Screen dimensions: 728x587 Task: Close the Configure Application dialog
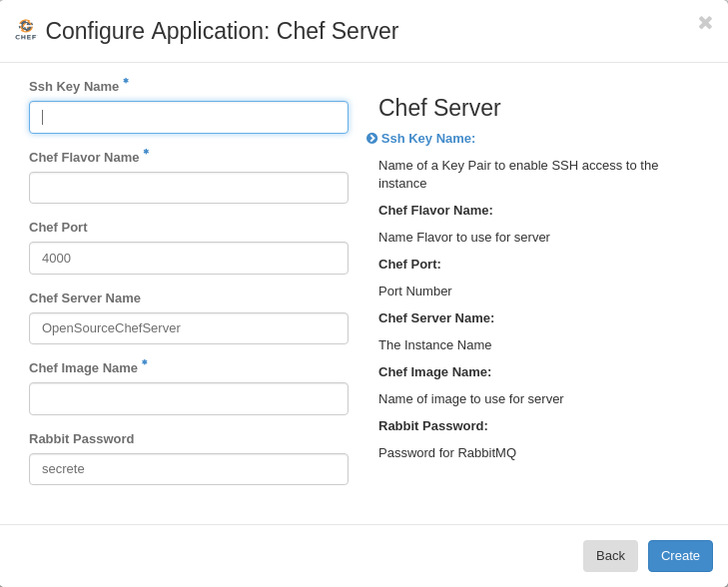tap(705, 23)
